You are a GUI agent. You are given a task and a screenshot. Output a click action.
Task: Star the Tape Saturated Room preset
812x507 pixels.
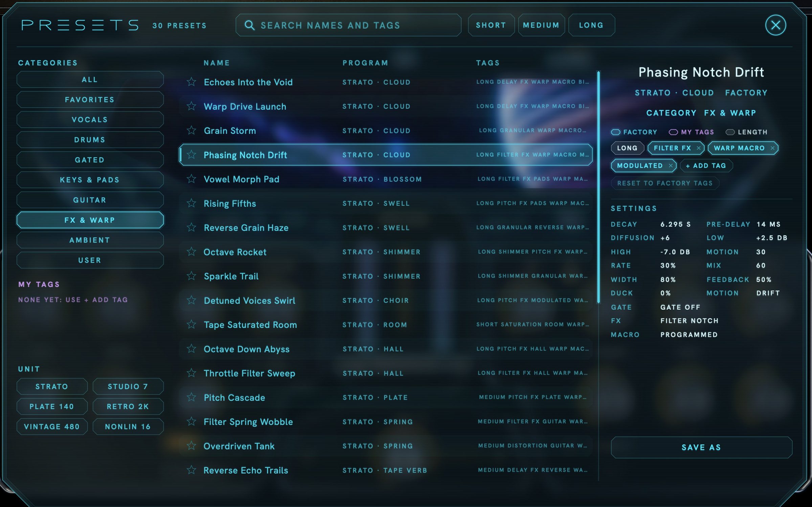[191, 324]
